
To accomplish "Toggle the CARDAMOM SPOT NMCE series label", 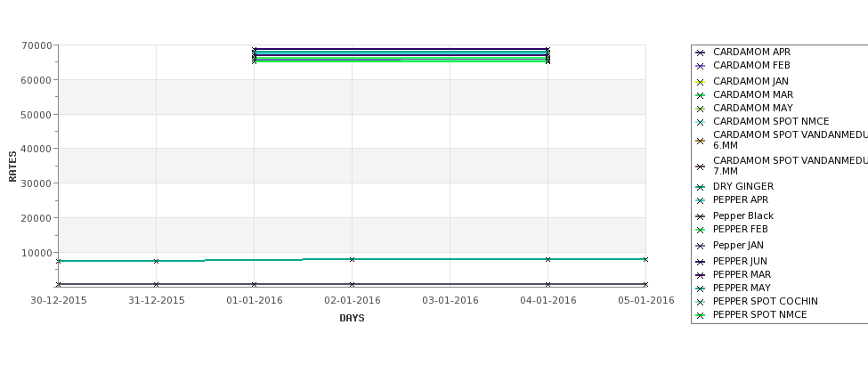I will (x=771, y=121).
